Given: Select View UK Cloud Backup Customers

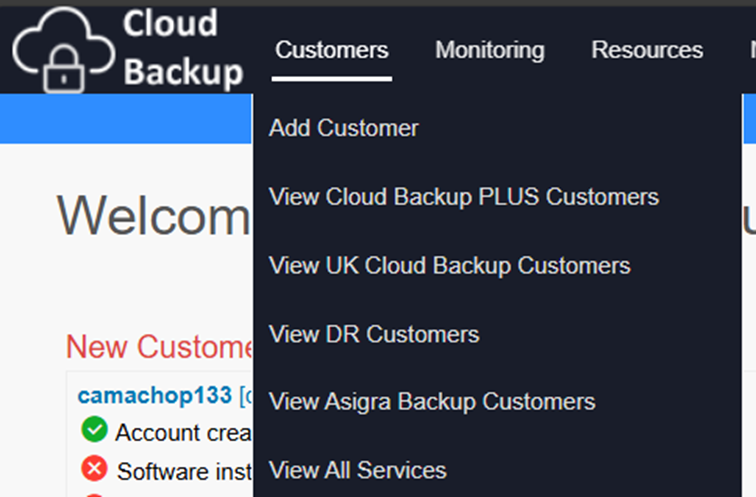Looking at the screenshot, I should point(450,265).
